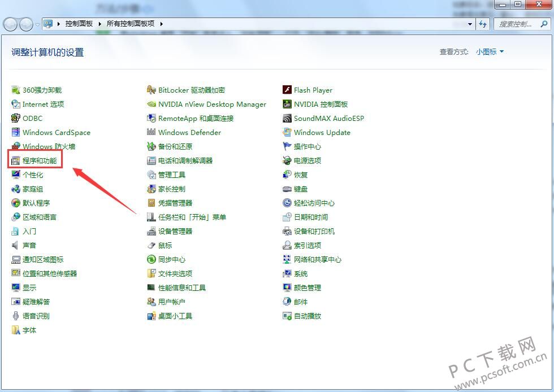This screenshot has height=392, width=554.
Task: Focus the 搜索控制面板 search box
Action: pyautogui.click(x=522, y=24)
